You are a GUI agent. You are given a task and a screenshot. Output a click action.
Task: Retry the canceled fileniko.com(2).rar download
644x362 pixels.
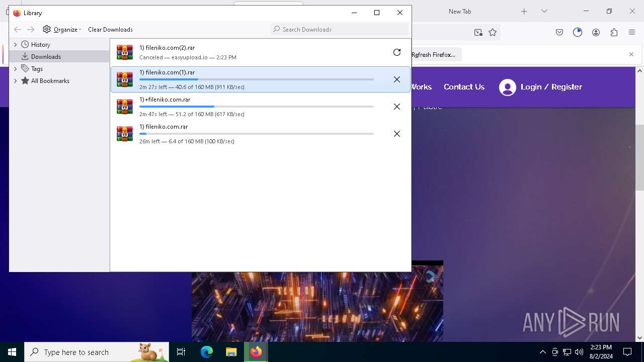point(397,52)
